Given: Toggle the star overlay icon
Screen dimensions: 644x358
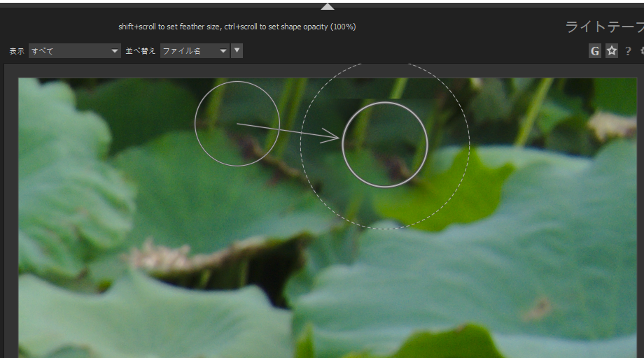Looking at the screenshot, I should (612, 51).
